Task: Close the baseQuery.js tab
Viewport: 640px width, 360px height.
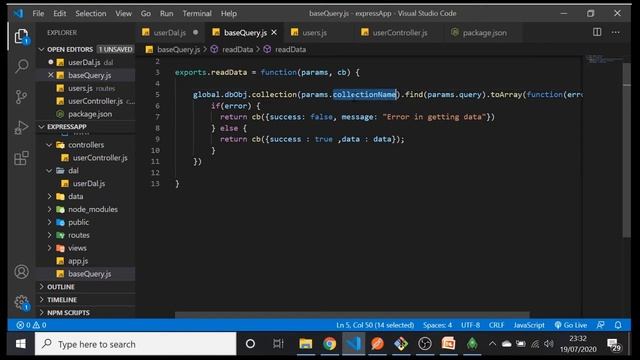Action: 274,32
